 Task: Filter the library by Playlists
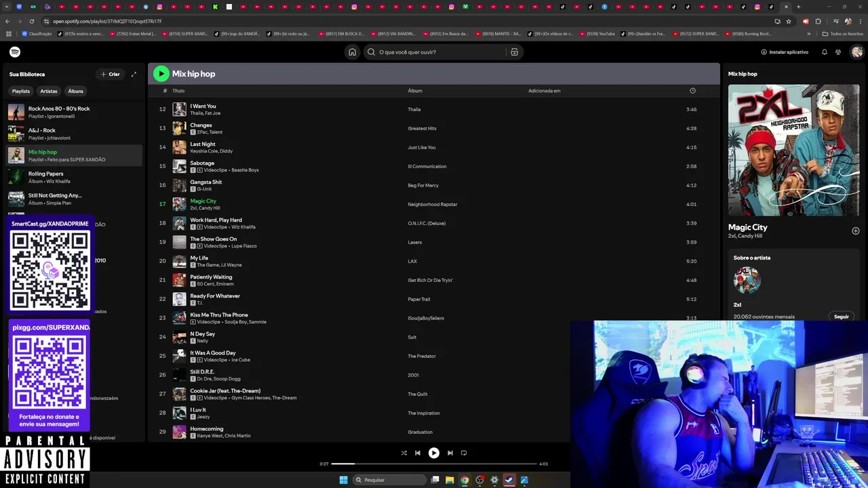coord(21,91)
